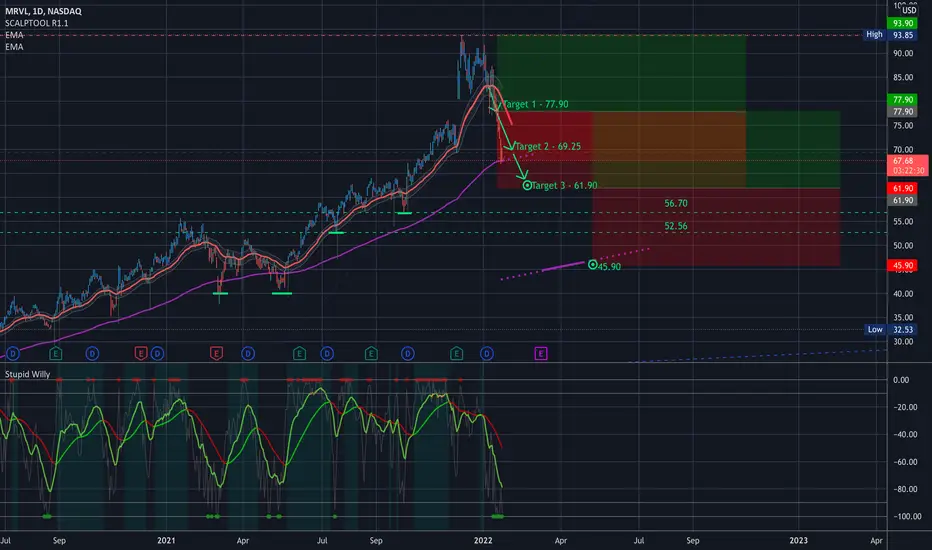This screenshot has height=550, width=932.
Task: Select the green Target 1 take-profit zone
Action: point(621,73)
